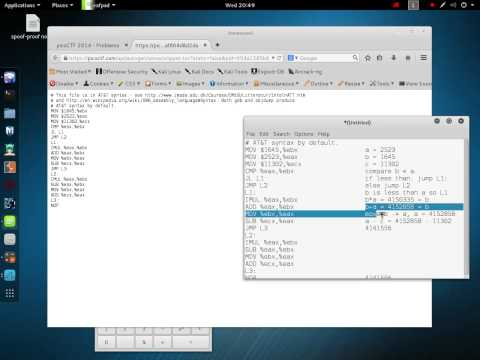
Task: Open the downloads arrow icon
Action: [394, 58]
